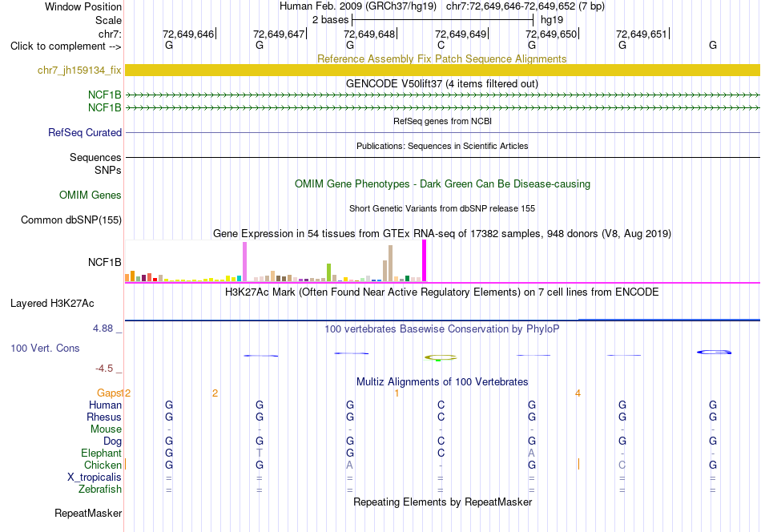761x532 pixels.
Task: Click Publications: Sequences in Scientific Articles title
Action: click(442, 146)
